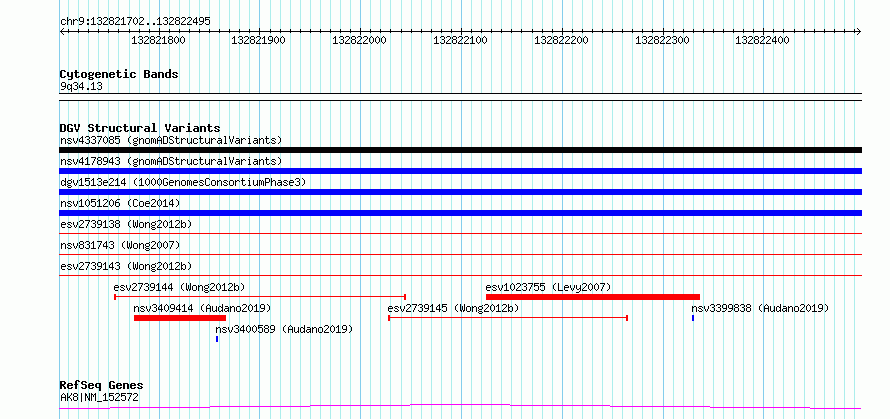Image resolution: width=890 pixels, height=419 pixels.
Task: Click the magenta AK8 gene line
Action: [x=460, y=407]
